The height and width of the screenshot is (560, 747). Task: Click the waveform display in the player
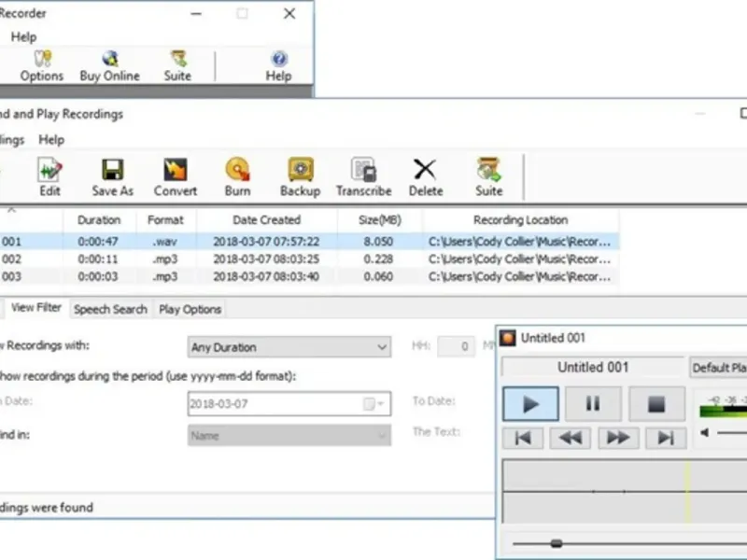click(x=625, y=492)
